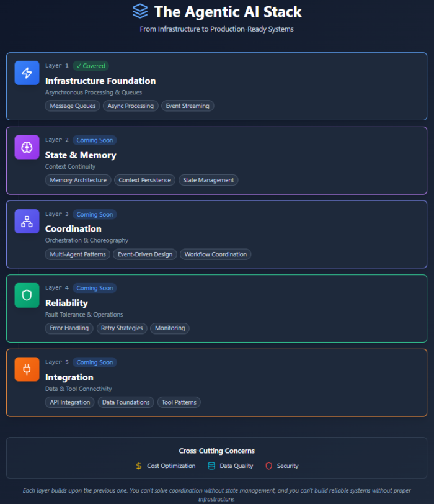Select the API Integration tag
Image resolution: width=434 pixels, height=504 pixels.
point(69,402)
